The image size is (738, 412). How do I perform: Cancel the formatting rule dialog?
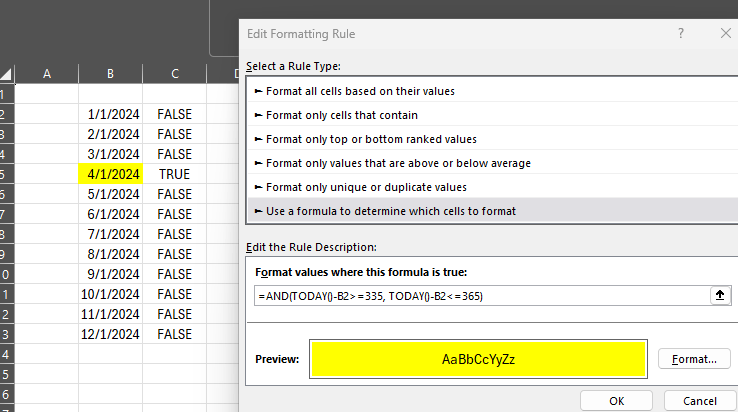700,401
